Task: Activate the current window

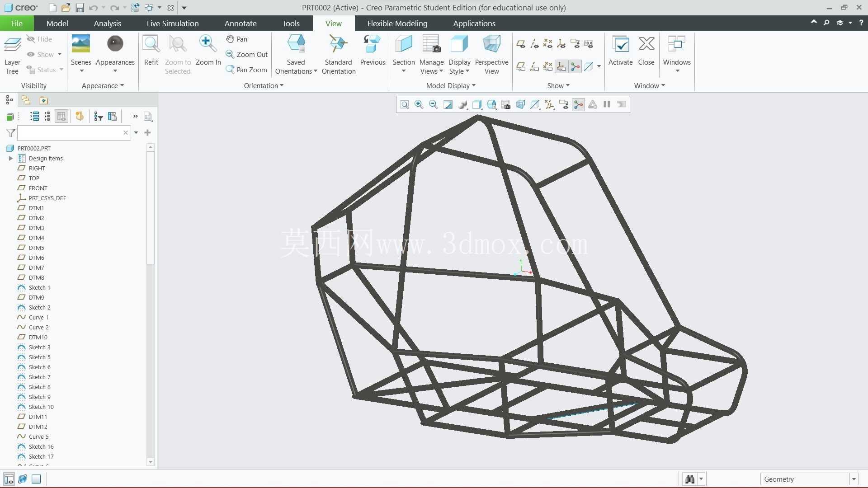Action: pos(620,50)
